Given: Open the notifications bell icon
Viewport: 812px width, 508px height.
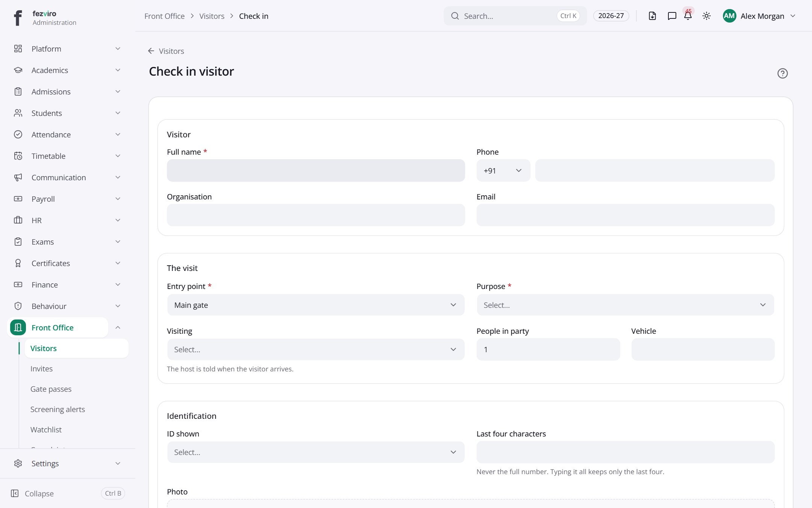Looking at the screenshot, I should pos(688,16).
